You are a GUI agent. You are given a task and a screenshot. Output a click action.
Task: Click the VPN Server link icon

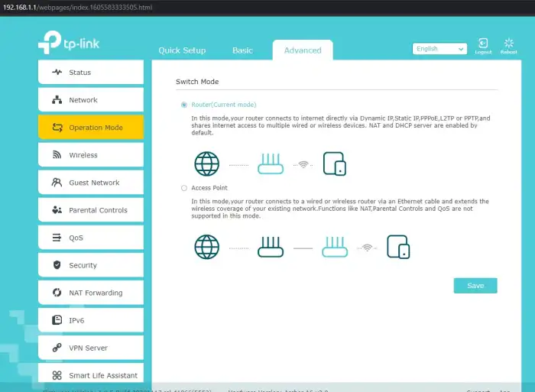click(57, 348)
